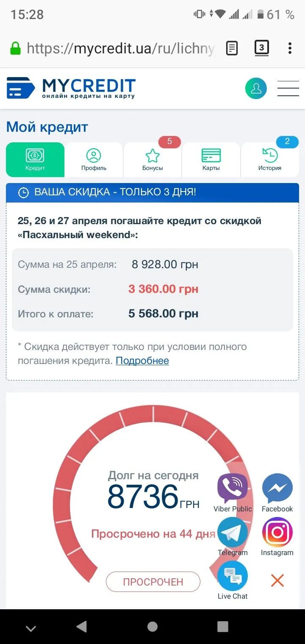This screenshot has width=305, height=644.
Task: Close the social contacts overlay
Action: coord(277,580)
